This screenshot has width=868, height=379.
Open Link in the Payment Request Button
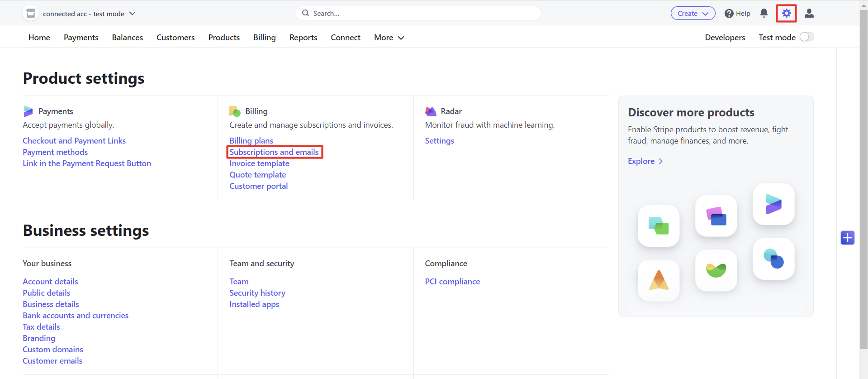(87, 163)
